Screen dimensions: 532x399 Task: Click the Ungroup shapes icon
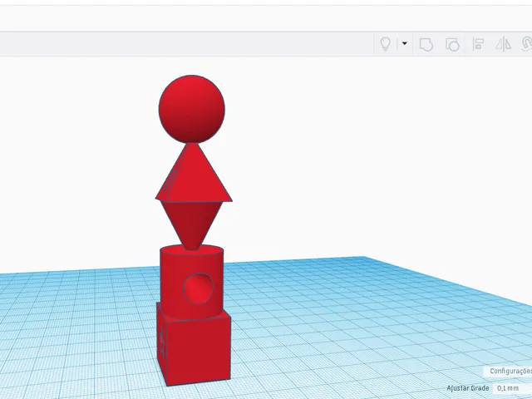(x=452, y=44)
